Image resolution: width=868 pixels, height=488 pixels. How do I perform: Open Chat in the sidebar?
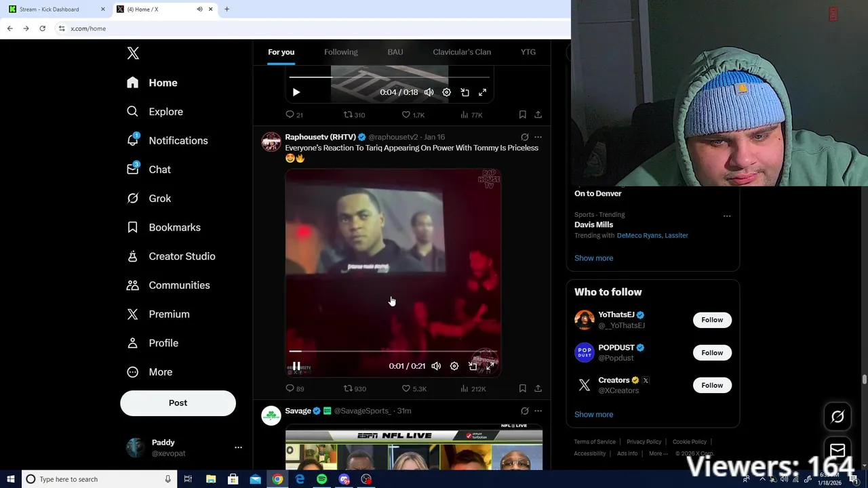click(149, 169)
